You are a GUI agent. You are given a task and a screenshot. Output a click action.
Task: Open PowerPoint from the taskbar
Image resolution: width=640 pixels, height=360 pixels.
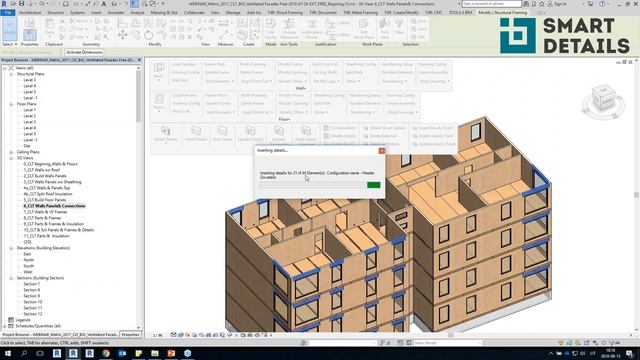(x=171, y=353)
